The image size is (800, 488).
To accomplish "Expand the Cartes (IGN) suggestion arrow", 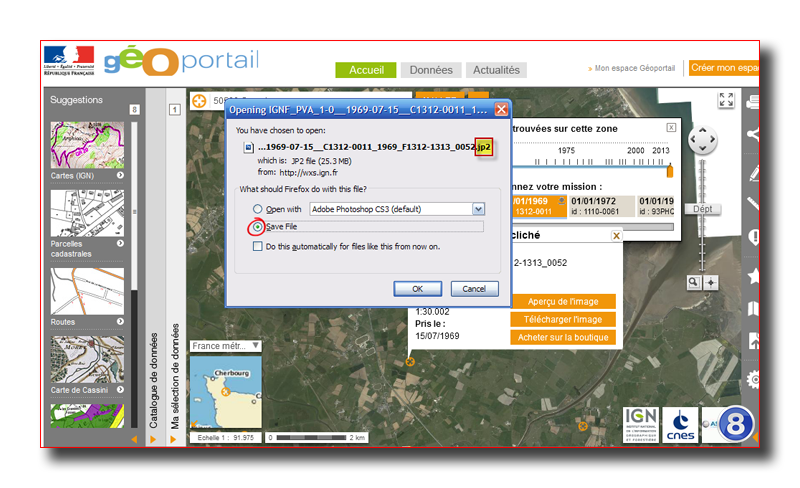I will pos(120,175).
